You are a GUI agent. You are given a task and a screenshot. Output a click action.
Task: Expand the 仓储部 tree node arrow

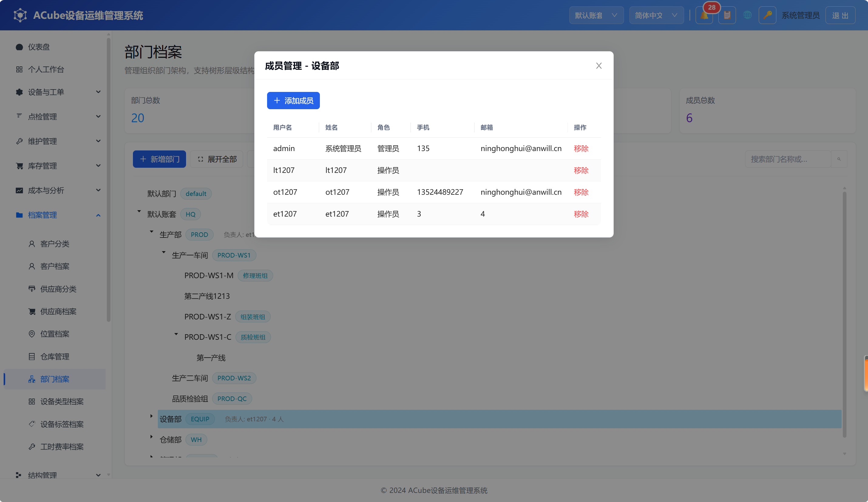click(x=151, y=436)
